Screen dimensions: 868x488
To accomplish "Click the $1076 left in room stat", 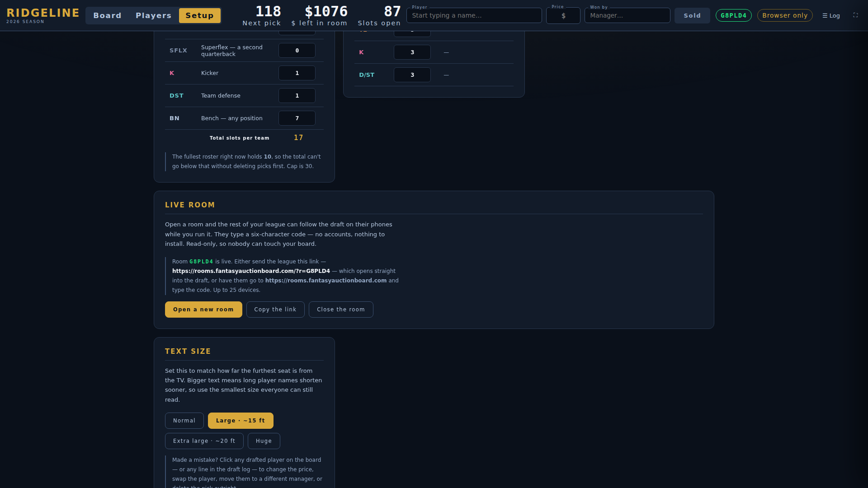I will [x=320, y=15].
